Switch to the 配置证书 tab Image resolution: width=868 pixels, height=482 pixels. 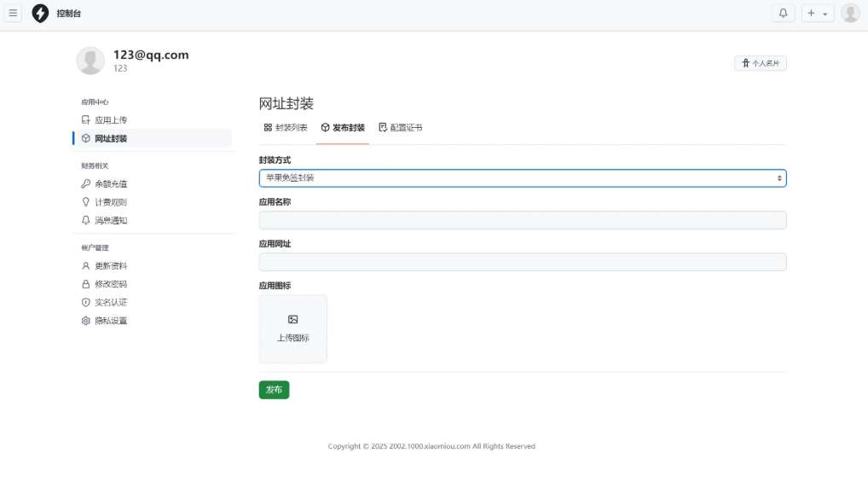pos(400,128)
